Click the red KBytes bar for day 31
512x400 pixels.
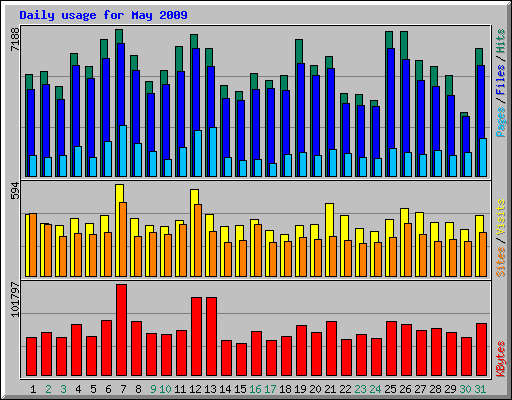click(x=481, y=350)
